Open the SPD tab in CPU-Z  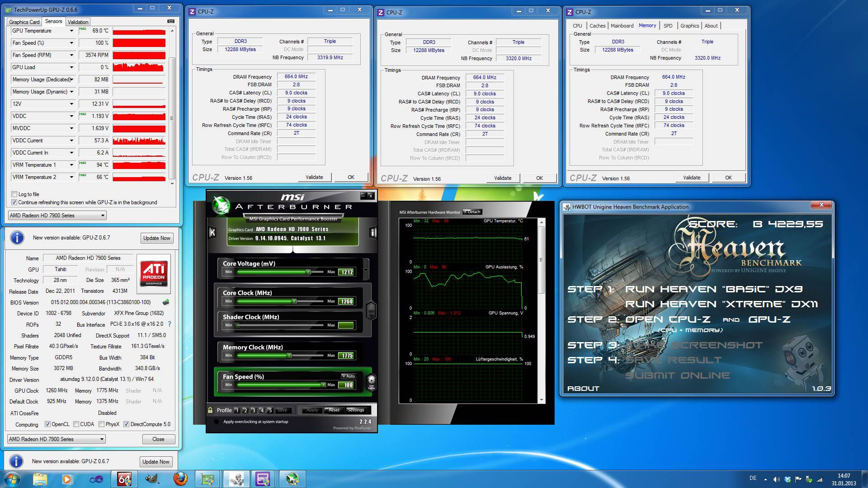click(668, 26)
